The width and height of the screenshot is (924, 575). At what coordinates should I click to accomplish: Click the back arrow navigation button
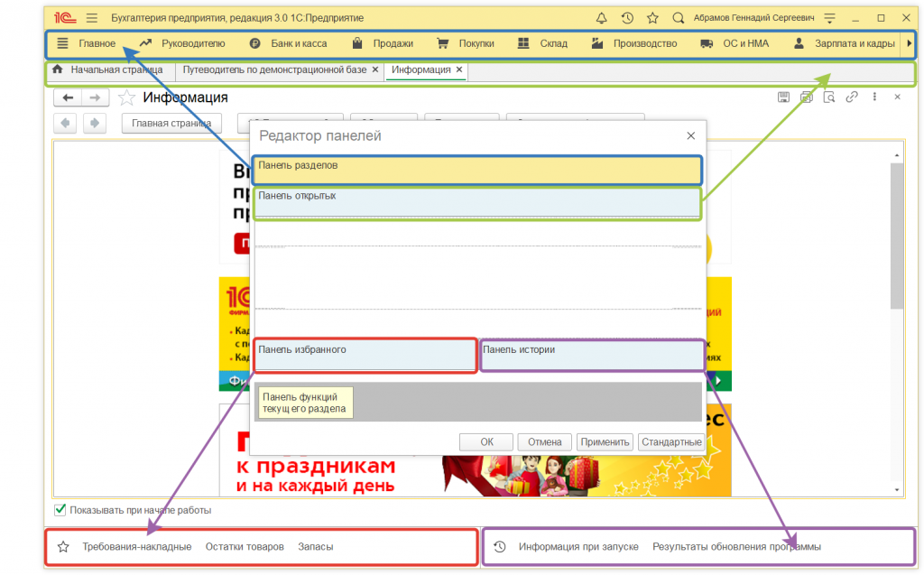point(68,97)
